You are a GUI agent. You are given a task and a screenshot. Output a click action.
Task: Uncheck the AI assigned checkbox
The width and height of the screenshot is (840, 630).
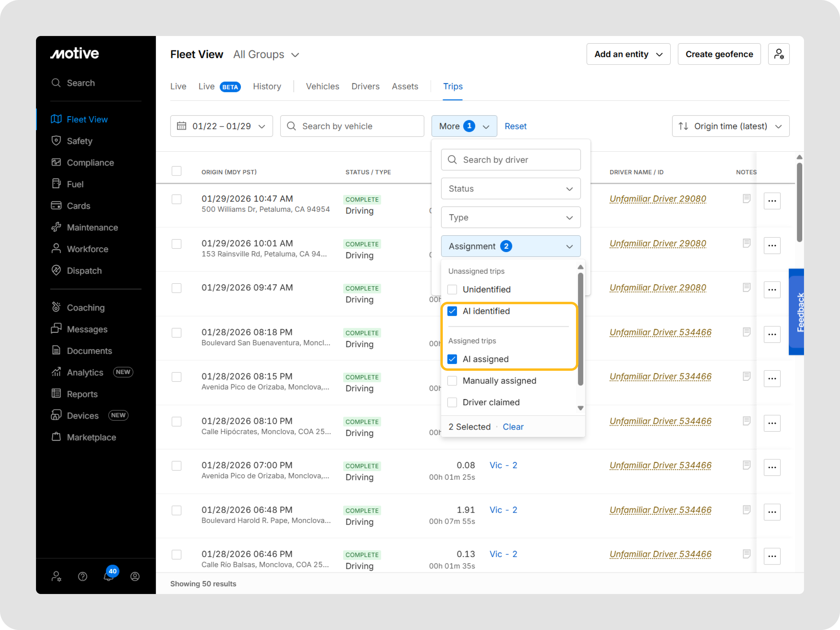pos(452,359)
